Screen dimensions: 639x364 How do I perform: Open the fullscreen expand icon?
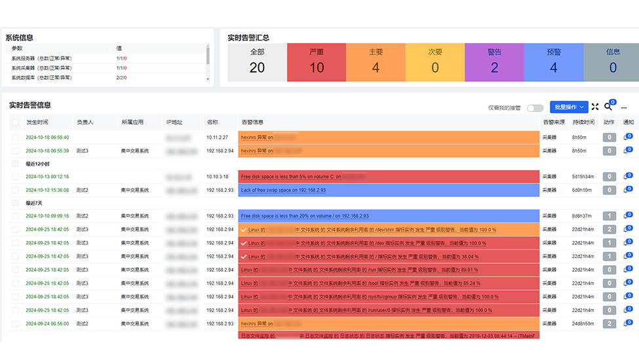(x=595, y=107)
